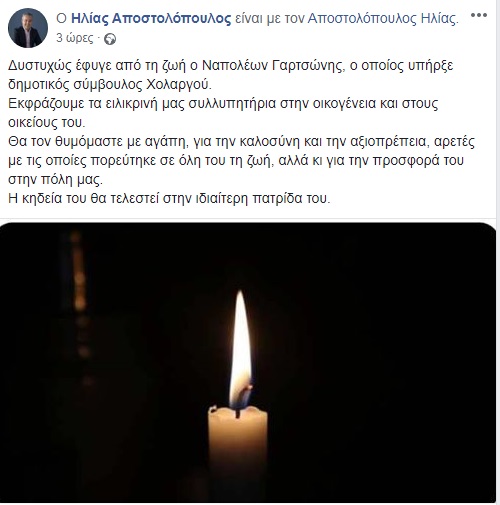
Task: Open tagged profile Αποστολόπουλος Ηλίας
Action: click(383, 18)
